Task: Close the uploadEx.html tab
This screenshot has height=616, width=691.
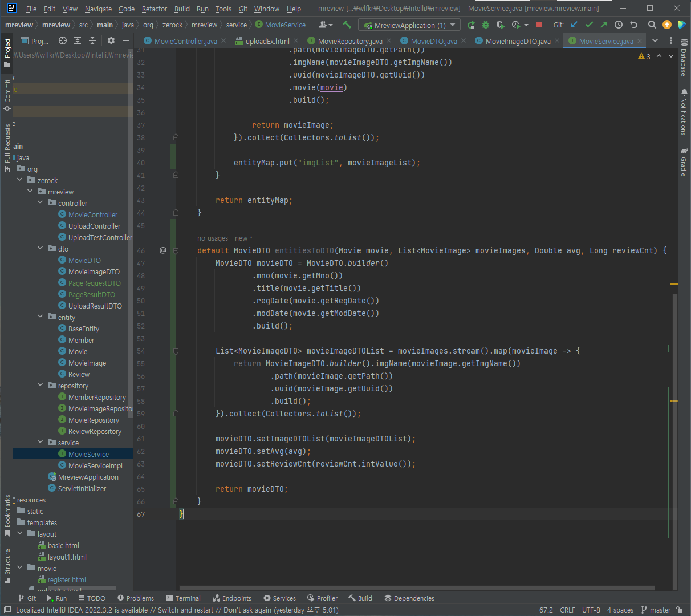Action: pos(296,41)
